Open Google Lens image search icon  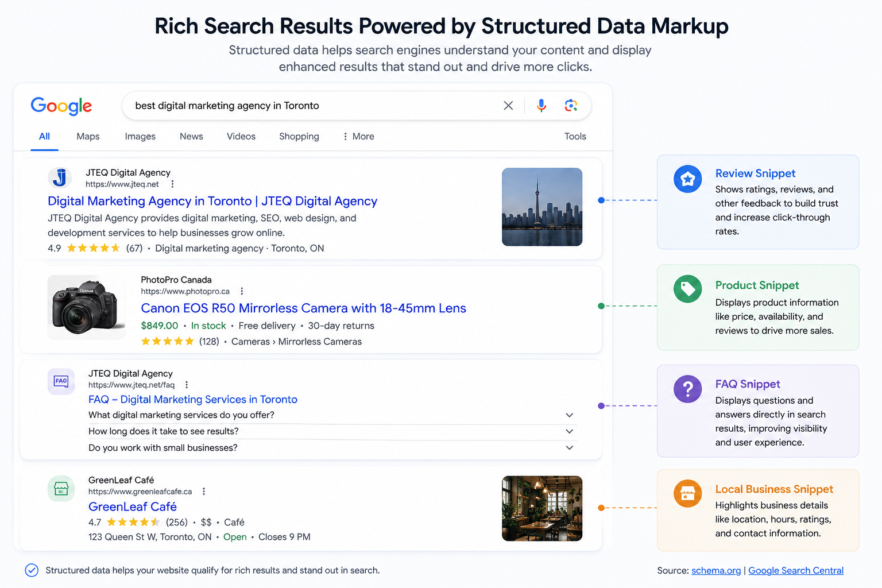click(x=571, y=106)
